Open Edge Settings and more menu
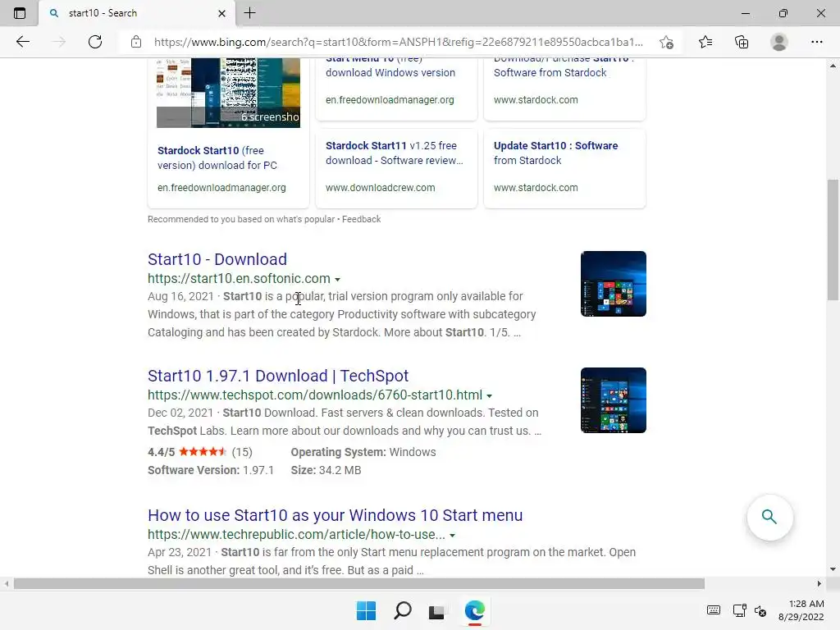840x630 pixels. pos(816,42)
